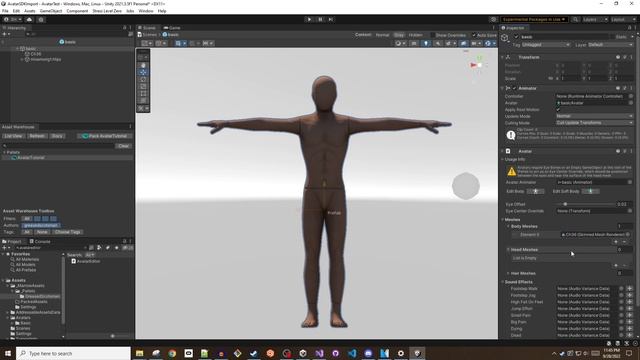Click the Avatar component preset icon
Viewport: 640px width, 360px height.
click(624, 151)
